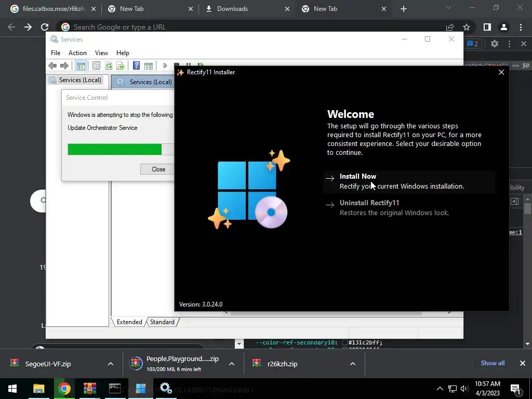Click the Refresh icon in Services toolbar
The image size is (532, 399).
109,65
